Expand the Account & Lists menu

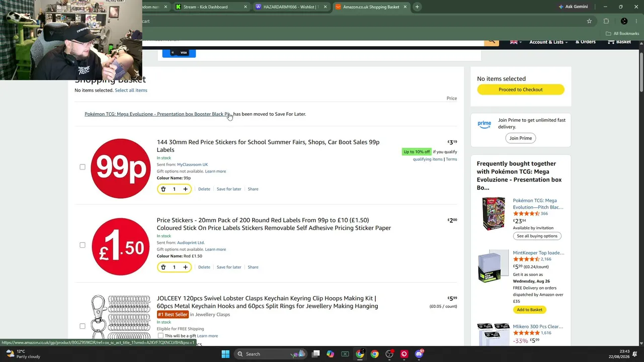548,42
